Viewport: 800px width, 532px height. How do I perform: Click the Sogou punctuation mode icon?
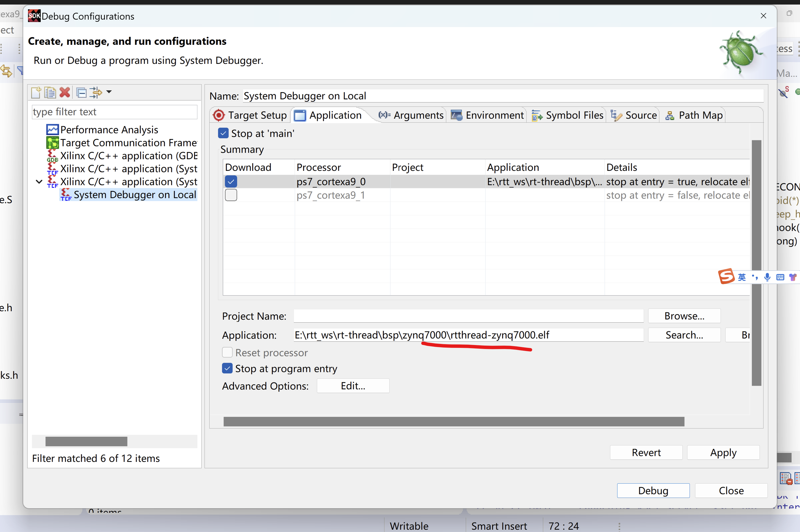(x=755, y=277)
